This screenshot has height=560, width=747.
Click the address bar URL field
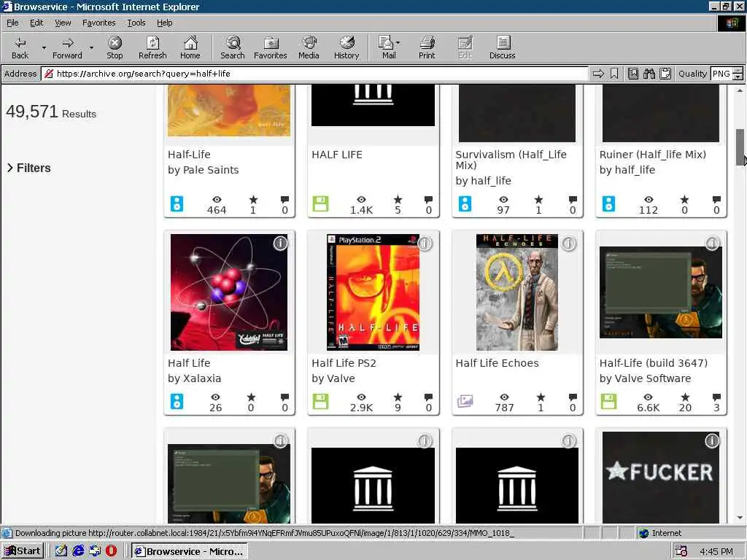coord(314,74)
